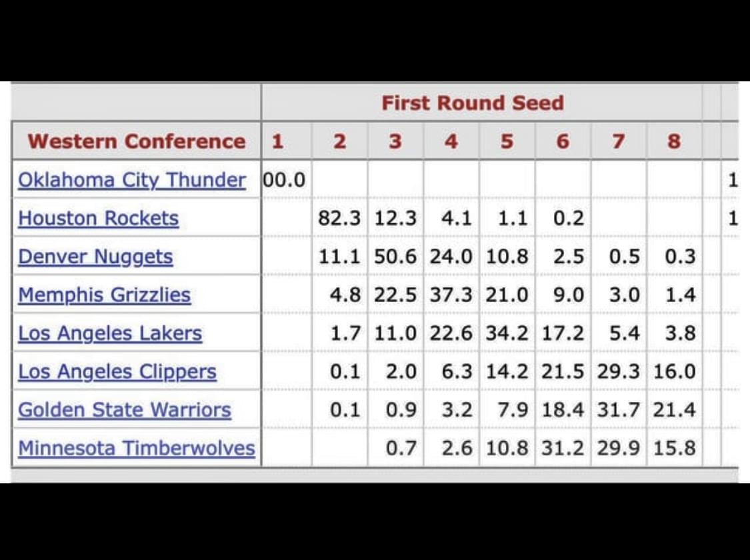Click the First Round Seed header

click(473, 103)
